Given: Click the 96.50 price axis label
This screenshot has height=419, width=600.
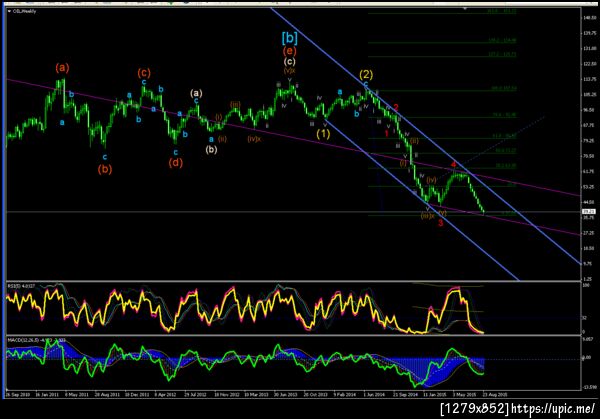Looking at the screenshot, I should (x=589, y=110).
